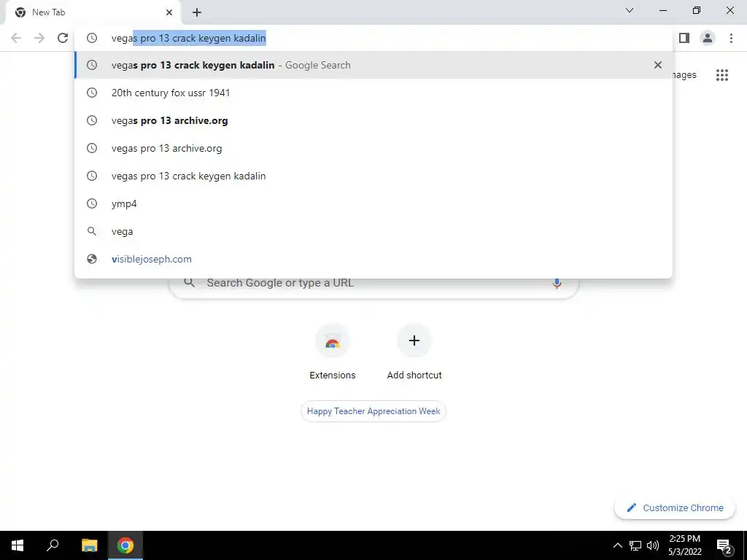Screen dimensions: 747x560
Task: Close the New Tab tab
Action: coord(169,12)
